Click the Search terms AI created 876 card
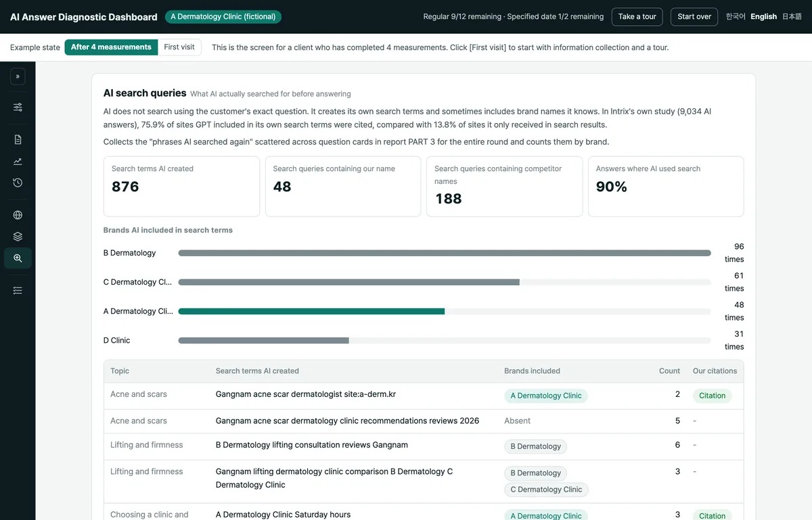 [181, 187]
